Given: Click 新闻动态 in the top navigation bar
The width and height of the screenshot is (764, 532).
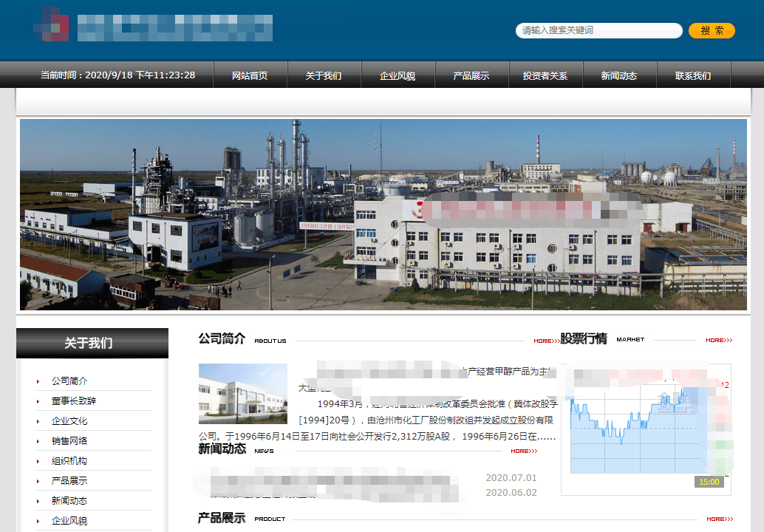Looking at the screenshot, I should pos(619,75).
